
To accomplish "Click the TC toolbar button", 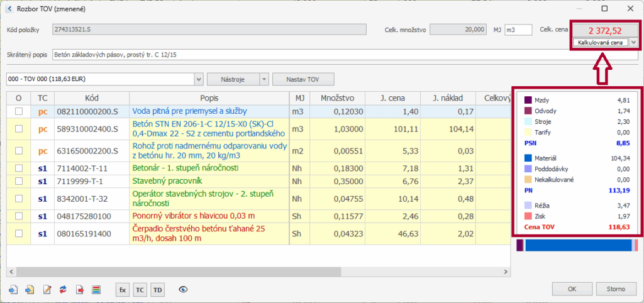I will pyautogui.click(x=140, y=289).
